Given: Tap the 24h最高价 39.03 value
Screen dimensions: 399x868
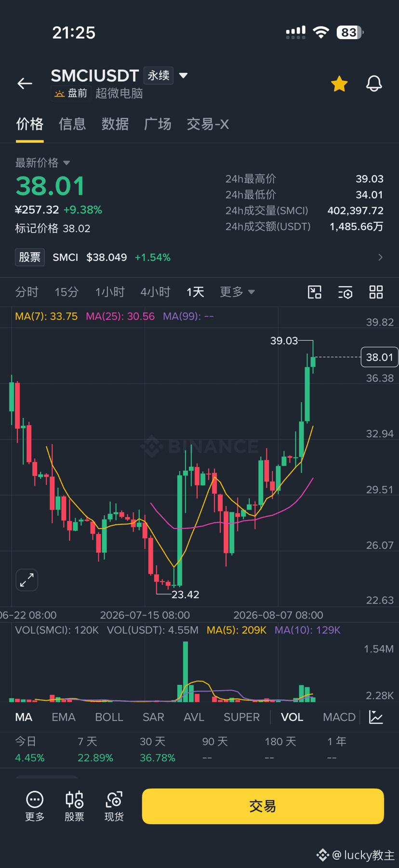Looking at the screenshot, I should (369, 179).
